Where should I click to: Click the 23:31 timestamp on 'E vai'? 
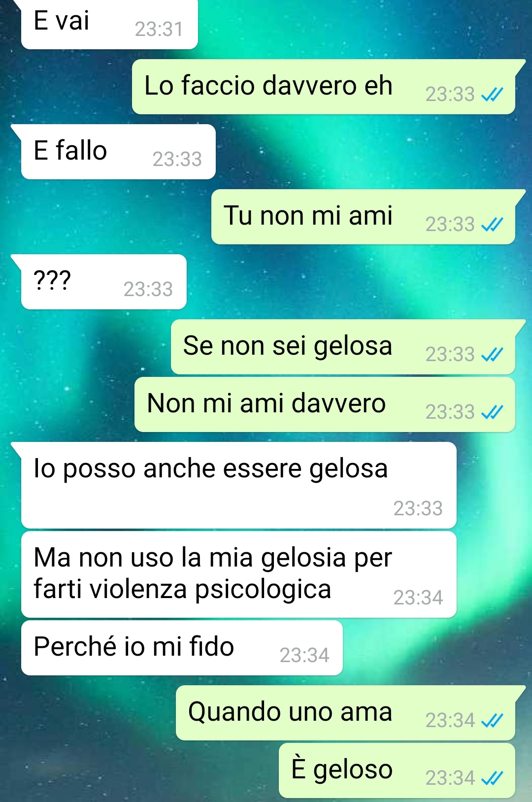click(x=159, y=29)
